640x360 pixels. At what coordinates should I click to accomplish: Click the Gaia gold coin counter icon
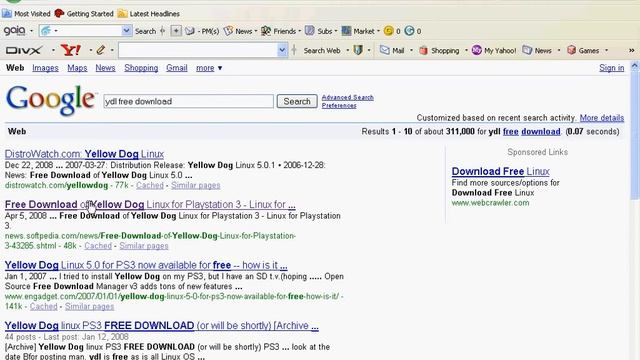(389, 31)
